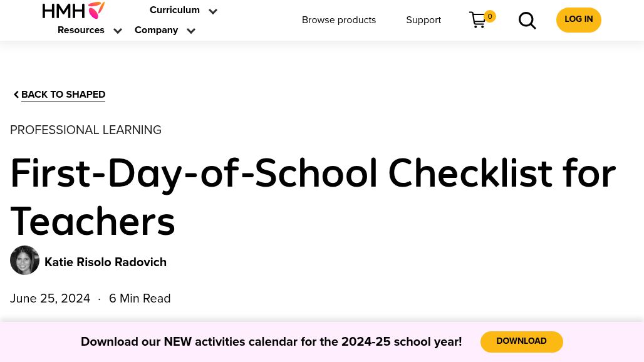This screenshot has height=362, width=644.
Task: Open the Support link
Action: point(423,20)
